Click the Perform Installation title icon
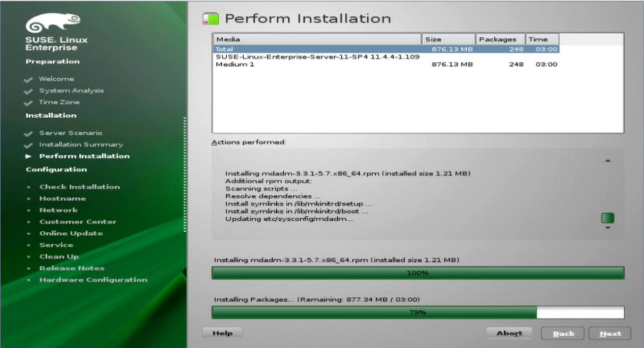 click(211, 20)
